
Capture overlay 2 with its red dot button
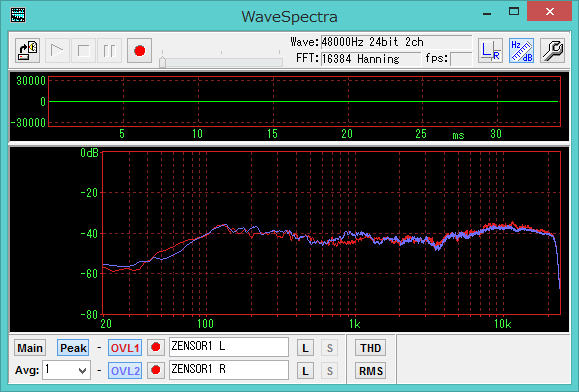[156, 370]
